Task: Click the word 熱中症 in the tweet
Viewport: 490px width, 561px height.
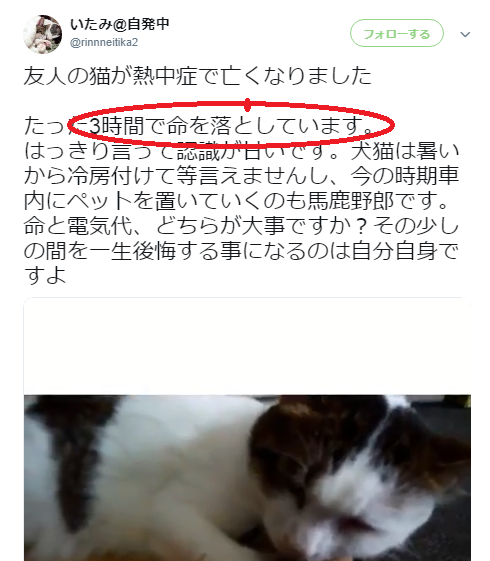Action: 165,76
